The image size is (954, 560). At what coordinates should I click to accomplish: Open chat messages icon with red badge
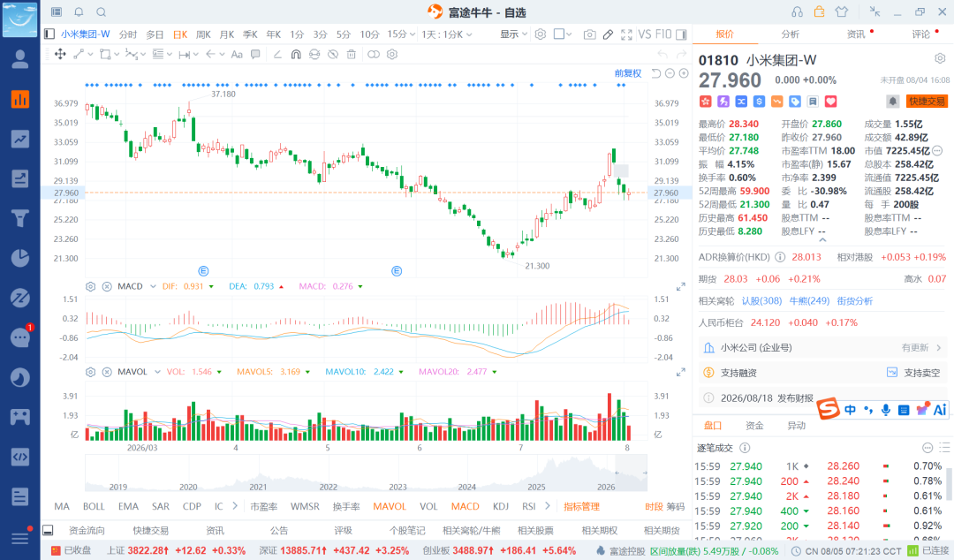pyautogui.click(x=20, y=337)
